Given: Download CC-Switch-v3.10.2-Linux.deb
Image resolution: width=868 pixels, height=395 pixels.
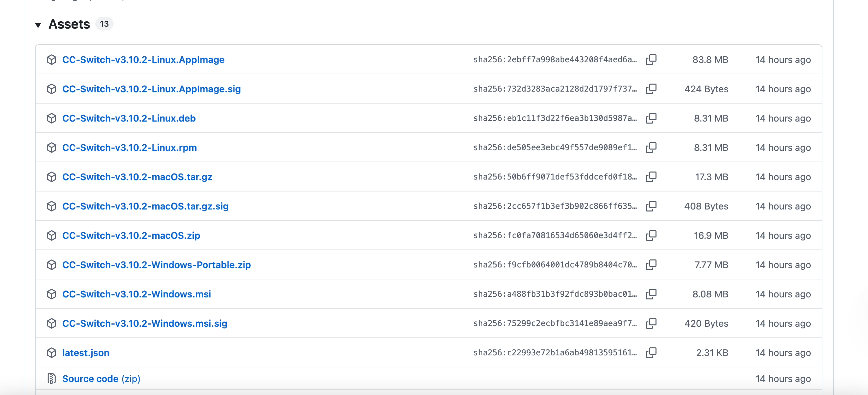Looking at the screenshot, I should [x=129, y=118].
